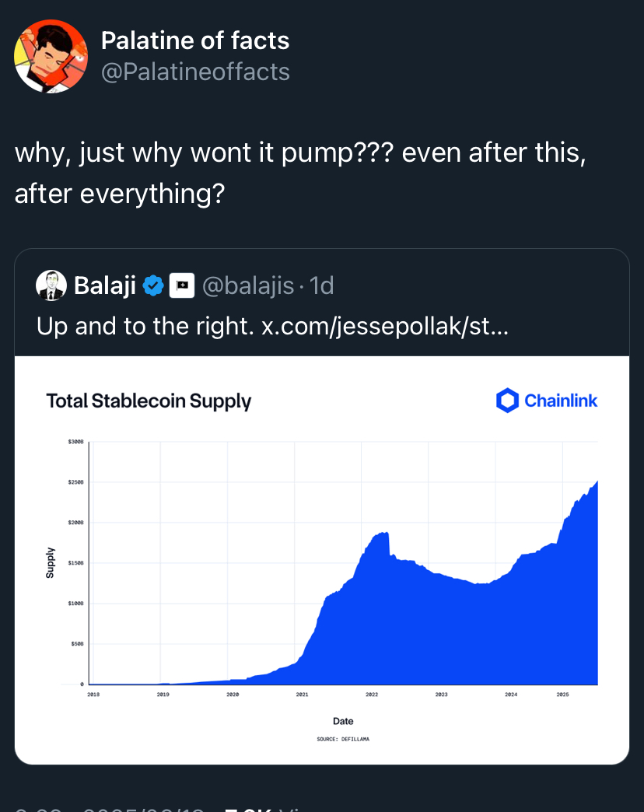Click the 2025 label on the Date axis

coord(563,695)
